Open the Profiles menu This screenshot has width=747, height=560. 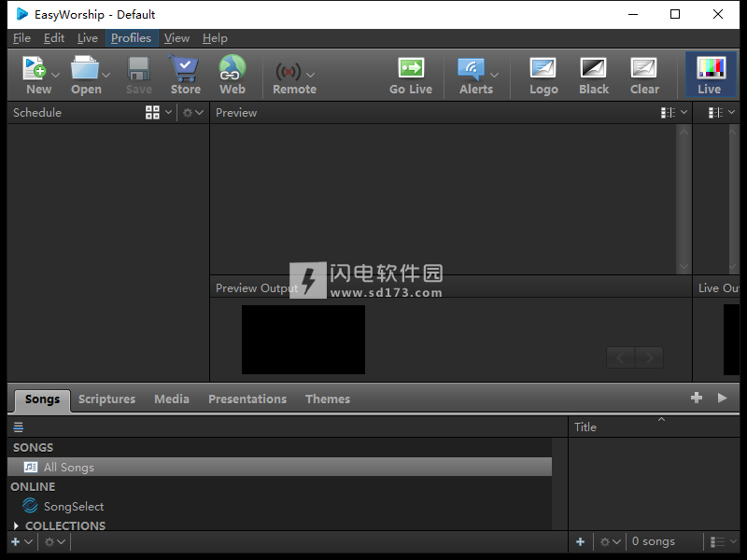(131, 38)
